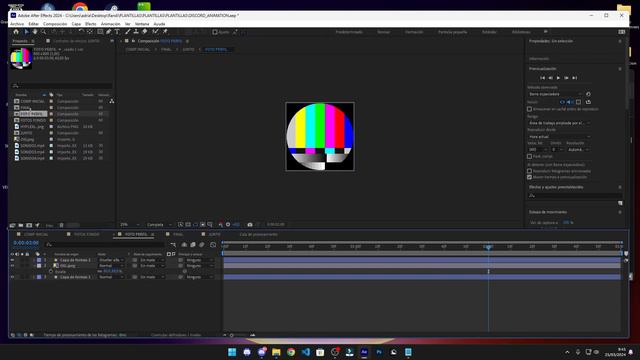This screenshot has width=640, height=360.
Task: Open viewer magnification percentage dropdown
Action: (130, 224)
